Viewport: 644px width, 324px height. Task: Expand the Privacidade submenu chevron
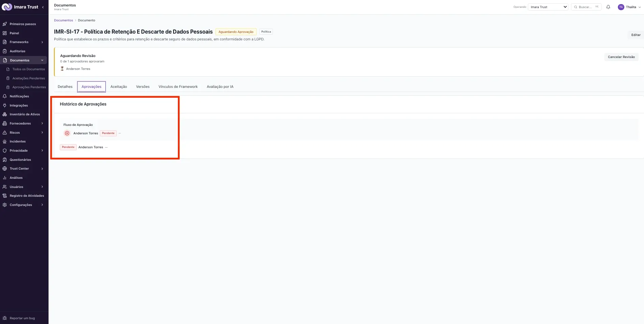pyautogui.click(x=42, y=151)
